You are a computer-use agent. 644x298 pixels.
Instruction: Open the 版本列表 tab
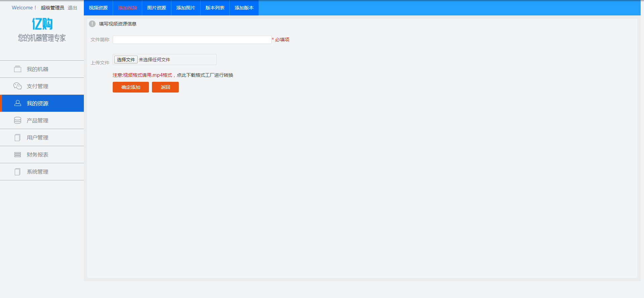pos(215,8)
